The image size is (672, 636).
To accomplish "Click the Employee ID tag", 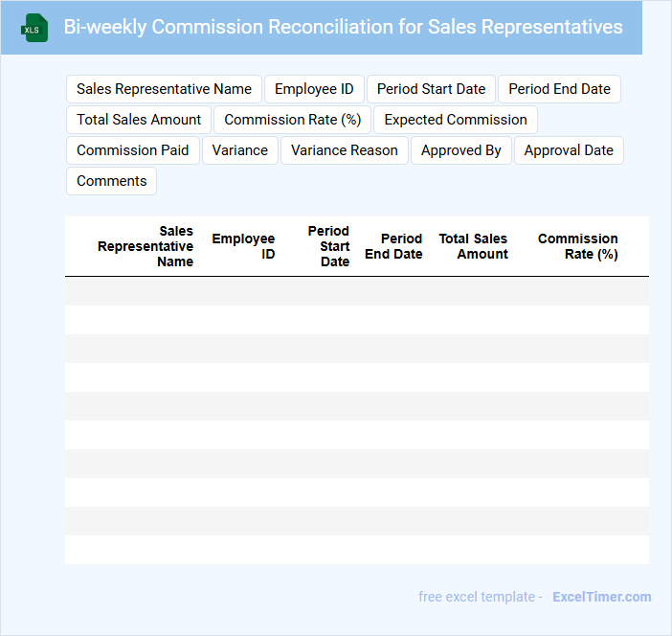I will click(x=314, y=89).
